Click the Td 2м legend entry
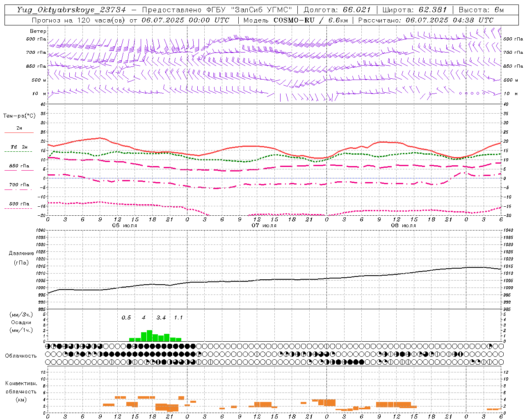 pos(19,147)
